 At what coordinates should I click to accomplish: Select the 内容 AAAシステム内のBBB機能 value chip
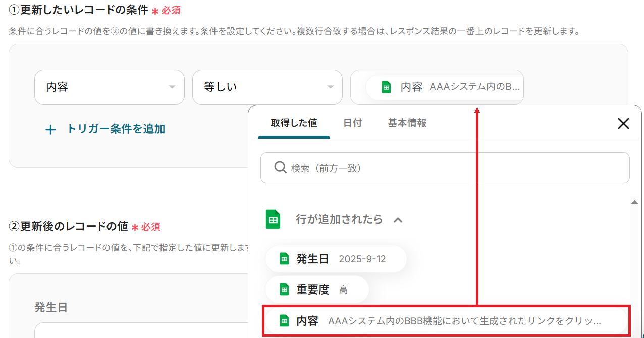447,321
